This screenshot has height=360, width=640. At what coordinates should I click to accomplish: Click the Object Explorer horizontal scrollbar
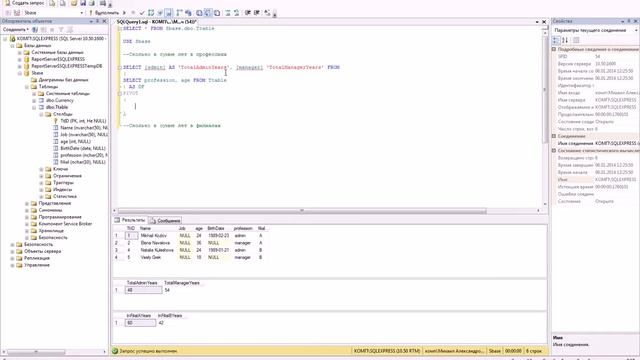pyautogui.click(x=37, y=352)
